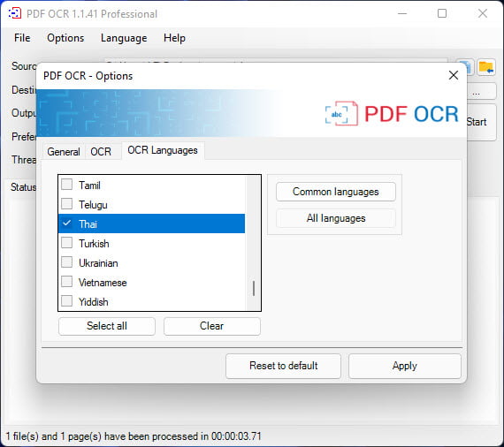This screenshot has width=504, height=447.
Task: Check the Yiddish language checkbox
Action: click(x=67, y=301)
